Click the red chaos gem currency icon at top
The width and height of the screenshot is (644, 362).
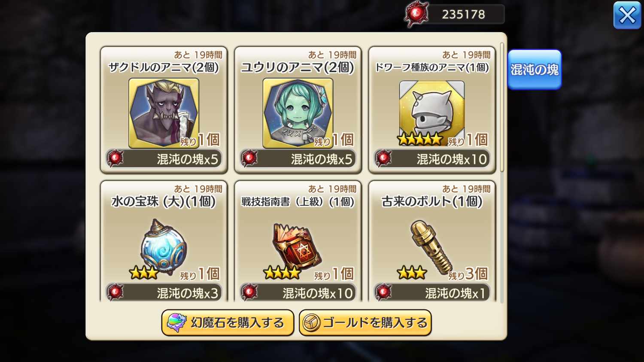[416, 14]
